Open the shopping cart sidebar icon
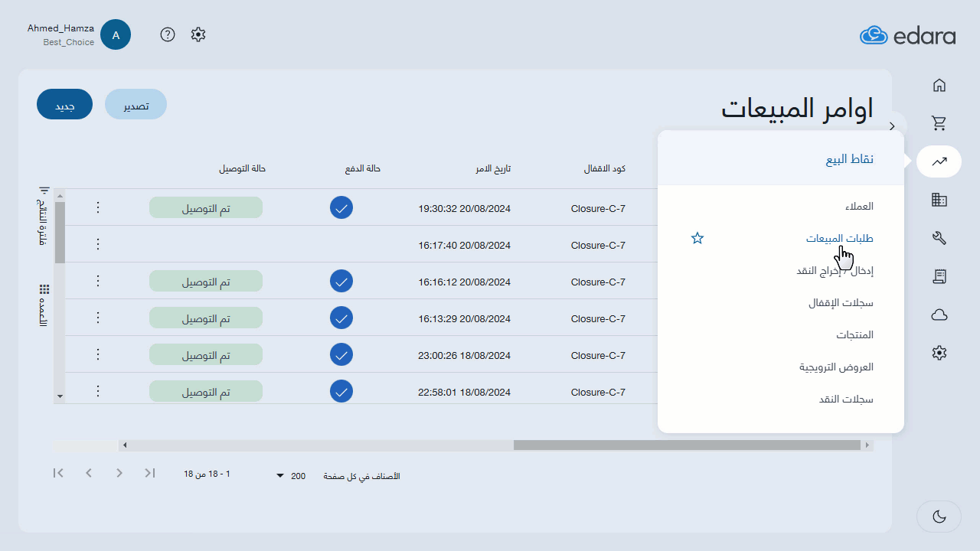The height and width of the screenshot is (551, 980). click(x=939, y=122)
